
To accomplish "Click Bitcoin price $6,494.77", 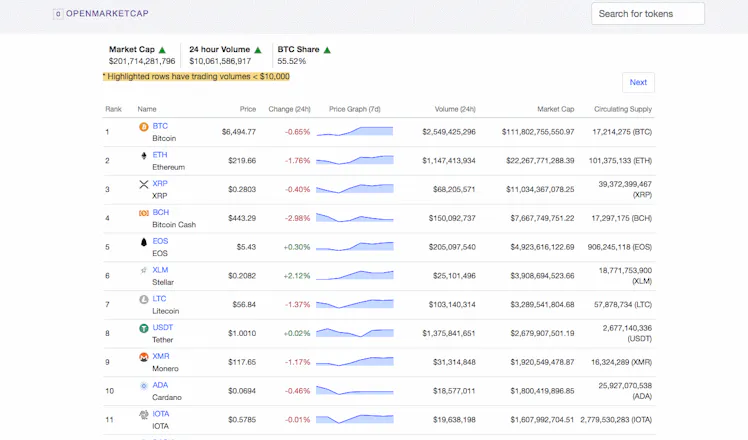I will click(239, 132).
